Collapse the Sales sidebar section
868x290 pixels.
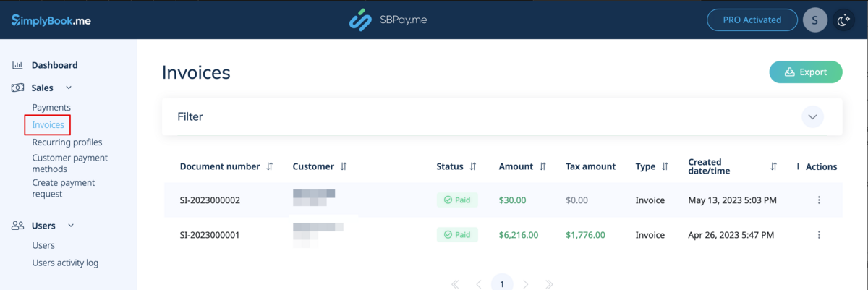pyautogui.click(x=69, y=88)
